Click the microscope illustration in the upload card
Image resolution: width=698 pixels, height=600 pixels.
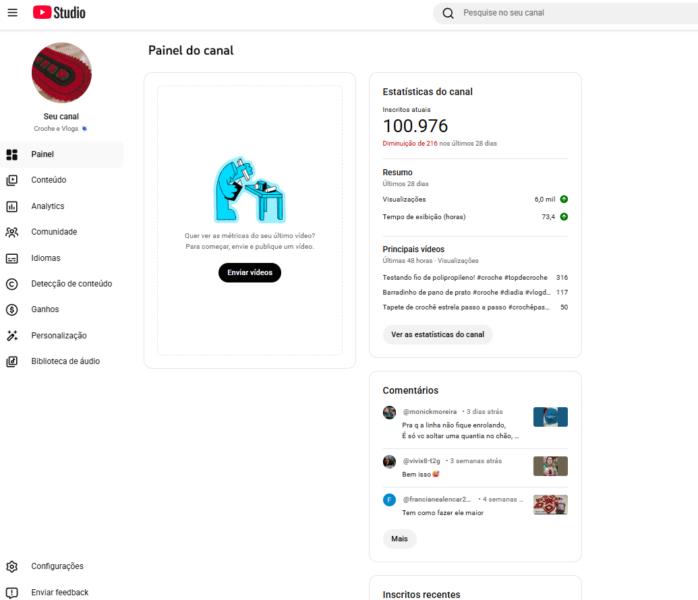coord(250,190)
